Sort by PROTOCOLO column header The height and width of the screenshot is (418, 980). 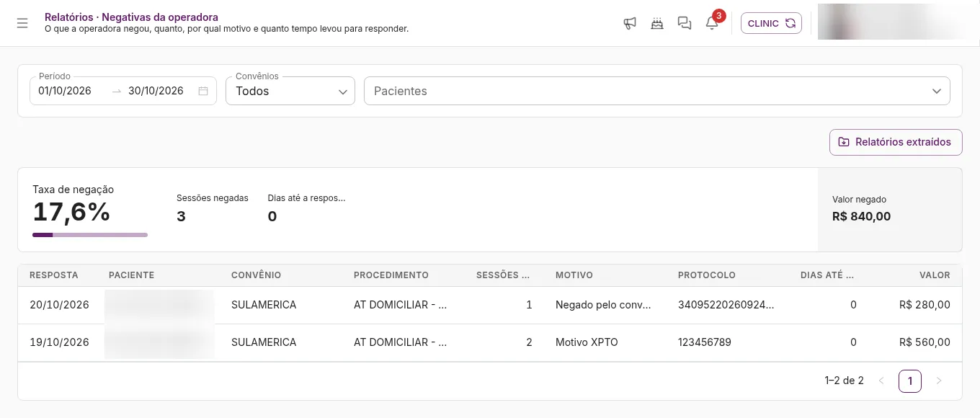click(x=707, y=275)
